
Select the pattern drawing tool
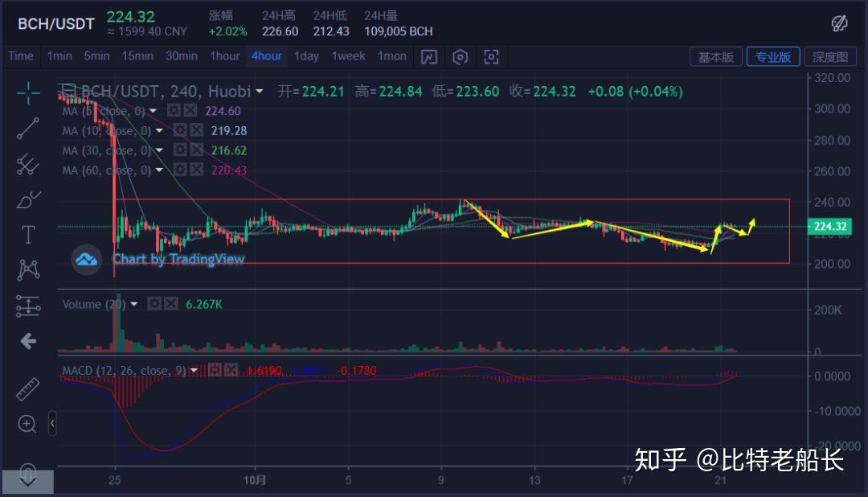(27, 270)
